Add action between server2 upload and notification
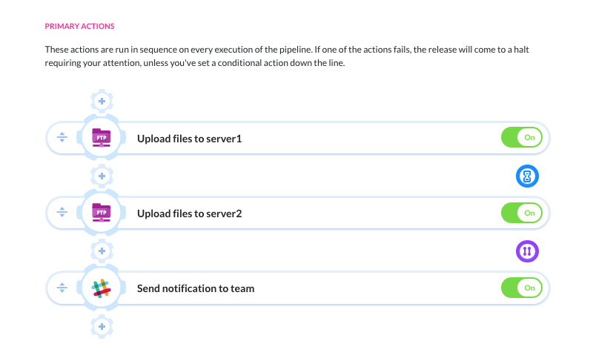596x364 pixels. point(102,251)
